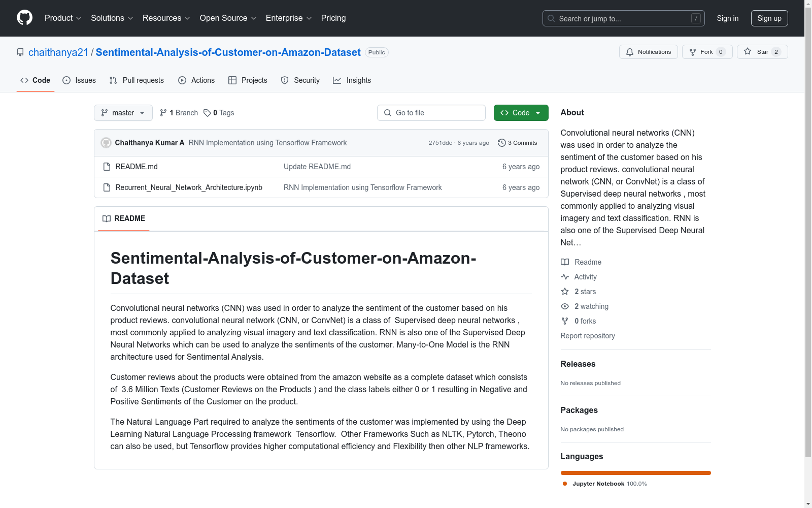Open the chaithanya21 profile link
The height and width of the screenshot is (508, 812).
tap(58, 52)
